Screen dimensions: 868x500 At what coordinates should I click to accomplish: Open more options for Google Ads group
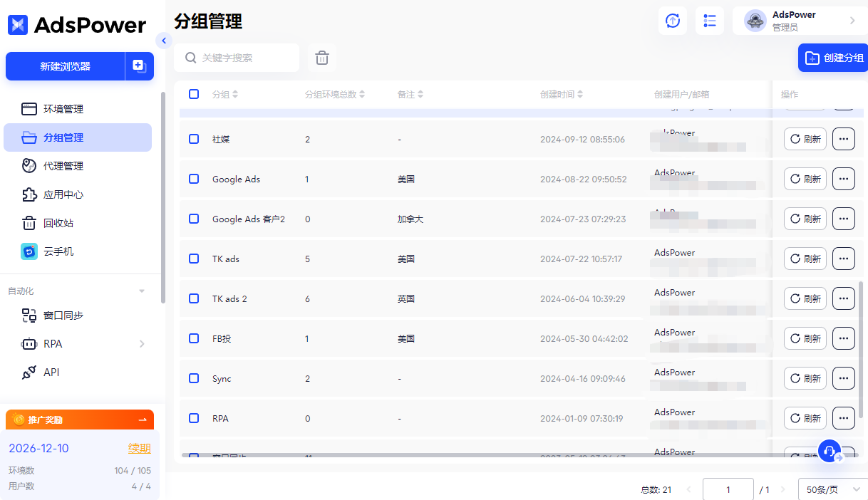(843, 179)
